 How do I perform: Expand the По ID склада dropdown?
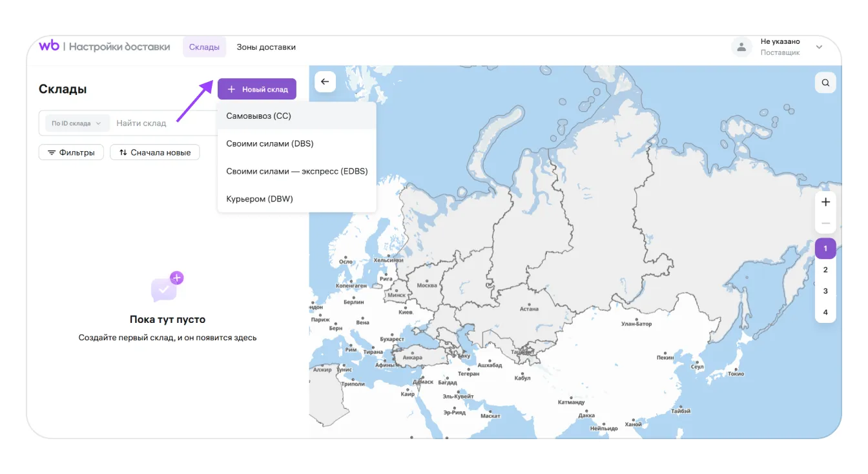coord(76,123)
